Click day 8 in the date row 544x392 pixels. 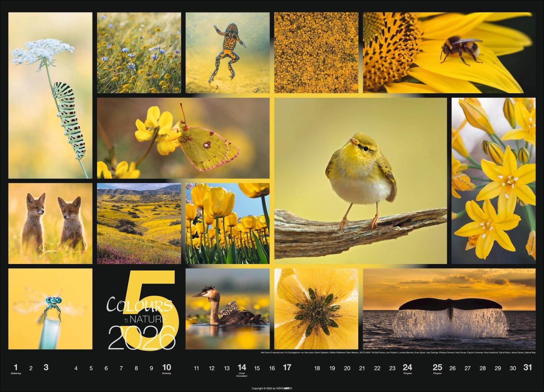136,368
